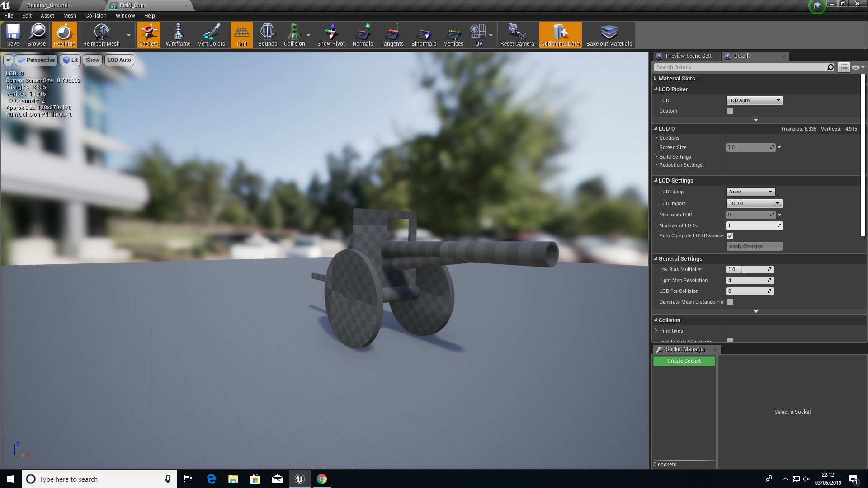Click the Search Details input field
The width and height of the screenshot is (868, 488).
pyautogui.click(x=740, y=67)
